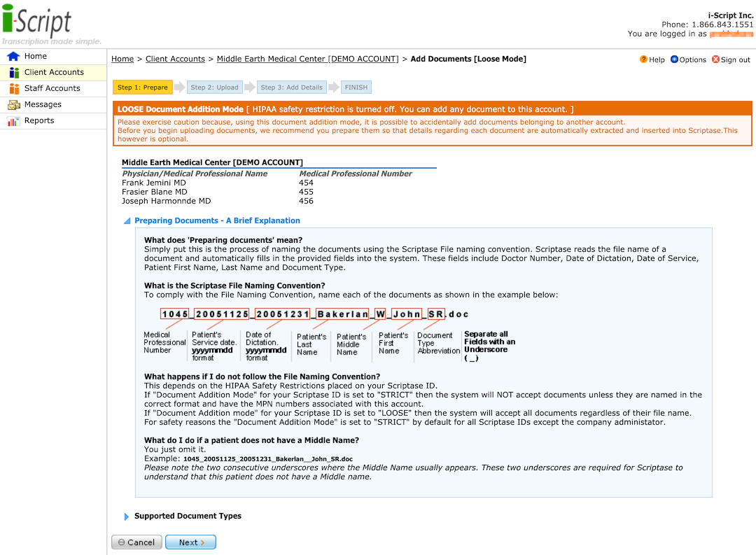The image size is (756, 555).
Task: Open the Middle Earth Medical Center breadcrumb
Action: 307,59
